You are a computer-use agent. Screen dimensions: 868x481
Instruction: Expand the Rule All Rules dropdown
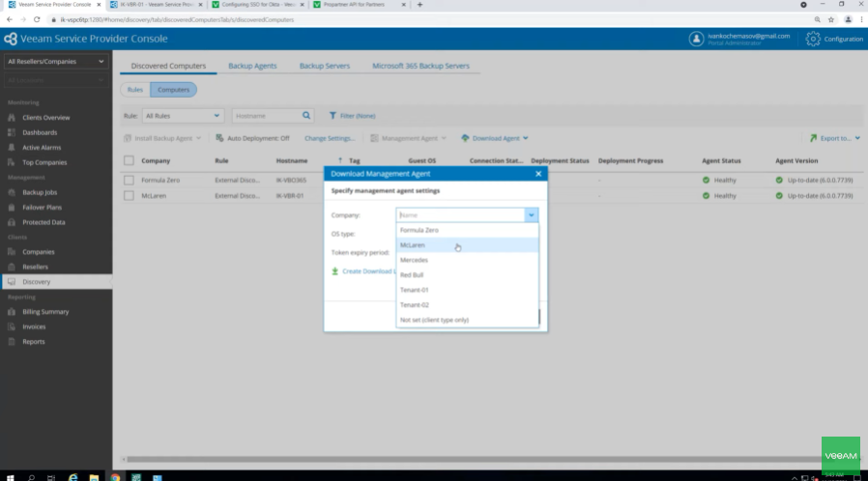(x=183, y=116)
